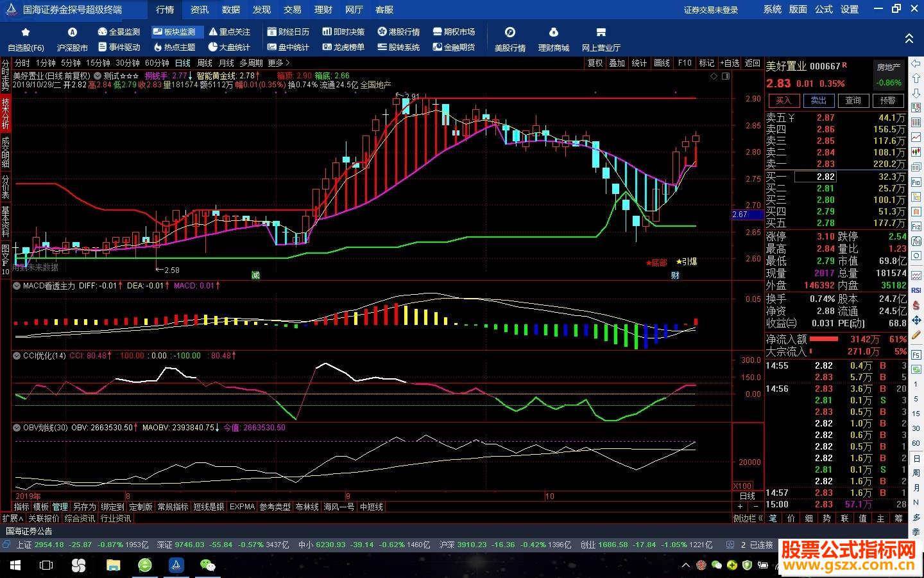
Task: Click the blue four-way move icon in sidebar
Action: (916, 320)
